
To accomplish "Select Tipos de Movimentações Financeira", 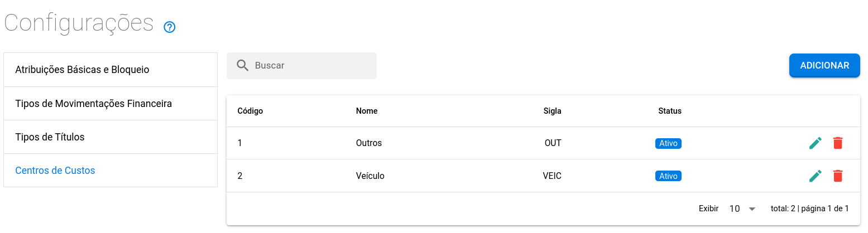I will pyautogui.click(x=93, y=104).
